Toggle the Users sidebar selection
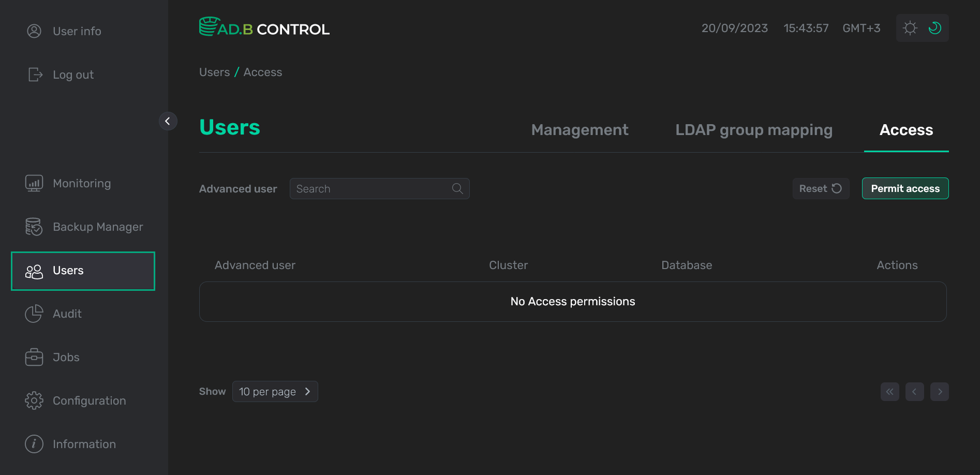Image resolution: width=980 pixels, height=475 pixels. pos(68,270)
